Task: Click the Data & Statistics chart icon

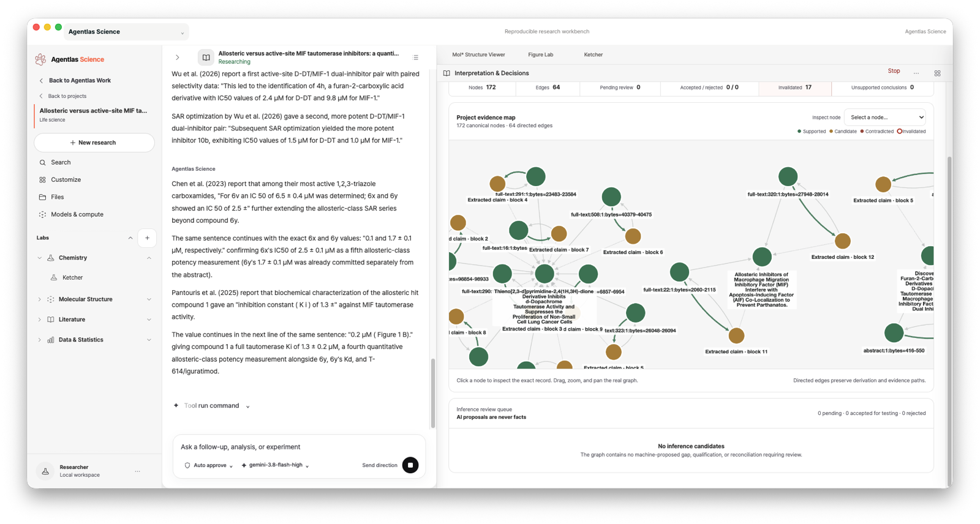Action: [51, 340]
